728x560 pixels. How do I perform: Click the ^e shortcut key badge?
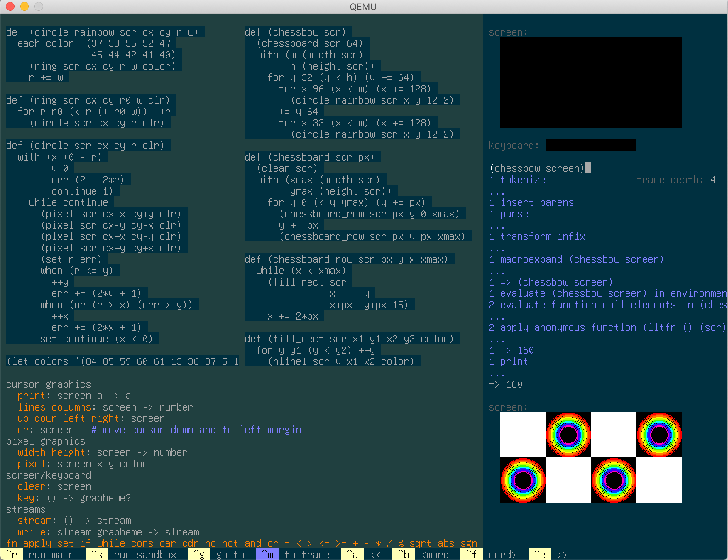click(x=540, y=554)
